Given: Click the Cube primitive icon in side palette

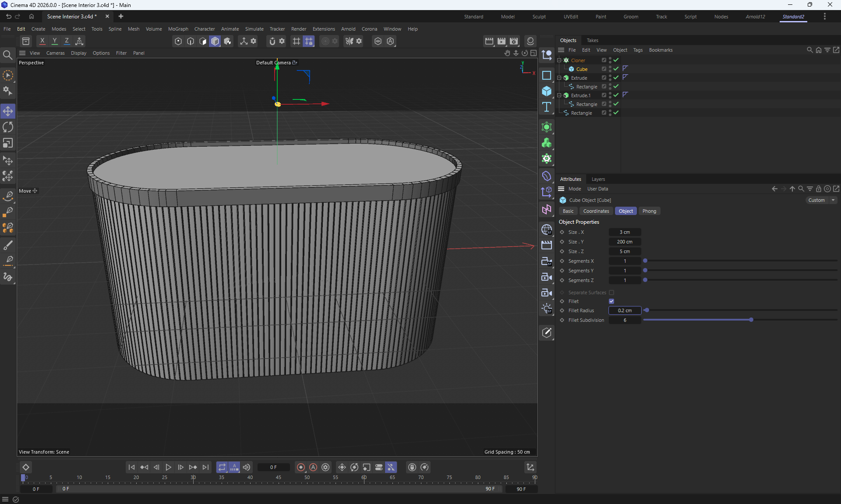Looking at the screenshot, I should [546, 91].
